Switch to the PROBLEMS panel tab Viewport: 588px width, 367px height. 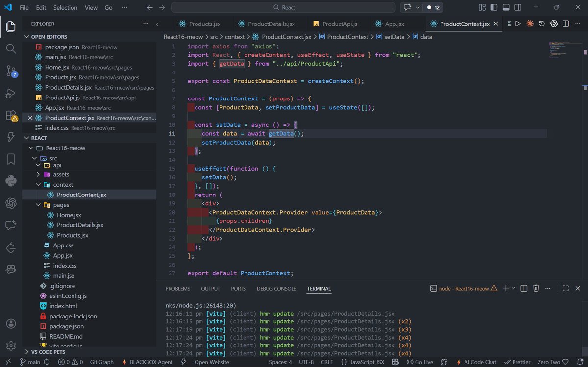[x=177, y=289]
